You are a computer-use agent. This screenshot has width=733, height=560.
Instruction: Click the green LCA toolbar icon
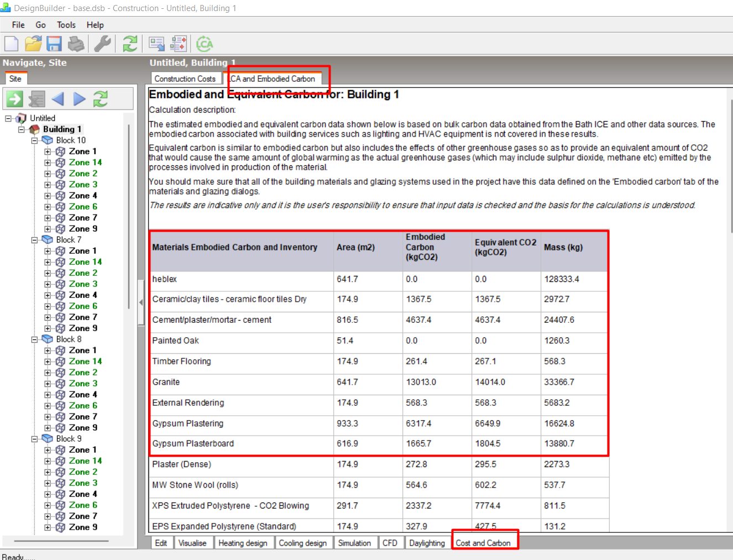205,44
